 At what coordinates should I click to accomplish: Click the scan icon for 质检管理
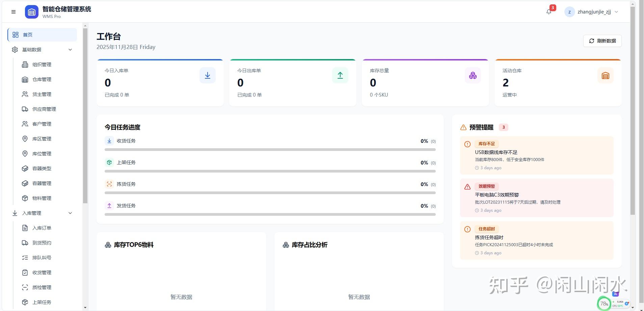pyautogui.click(x=25, y=287)
